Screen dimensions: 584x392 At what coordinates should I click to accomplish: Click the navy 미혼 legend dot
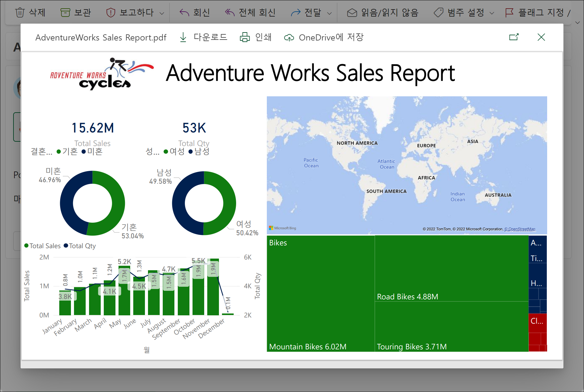tap(84, 152)
